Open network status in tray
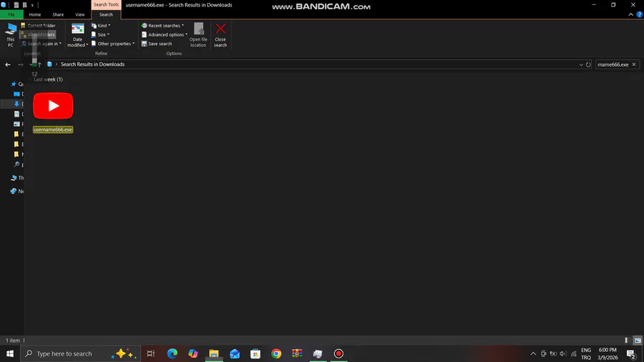This screenshot has width=644, height=362. pos(573,353)
